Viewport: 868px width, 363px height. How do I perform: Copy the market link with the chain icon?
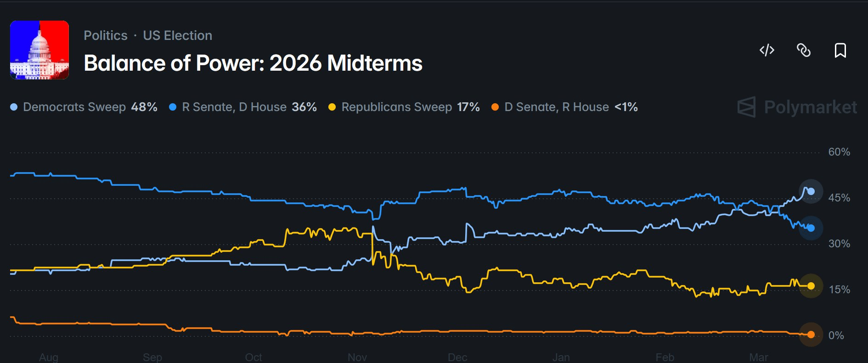tap(803, 50)
